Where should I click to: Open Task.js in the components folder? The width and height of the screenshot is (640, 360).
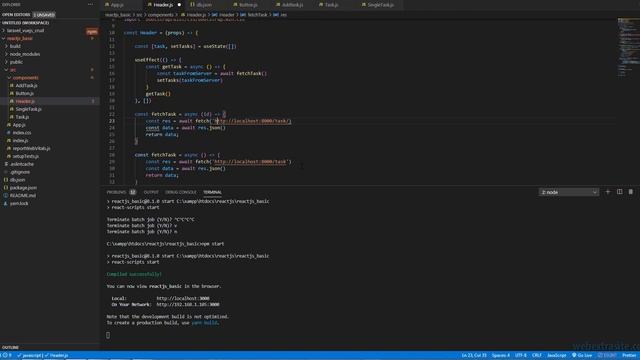[22, 117]
